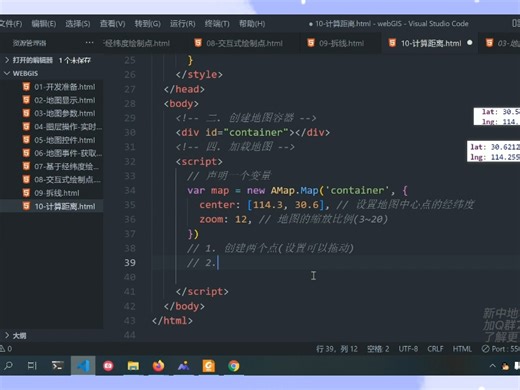Click 行 39, 列 12 cursor position
The width and height of the screenshot is (520, 390).
337,349
